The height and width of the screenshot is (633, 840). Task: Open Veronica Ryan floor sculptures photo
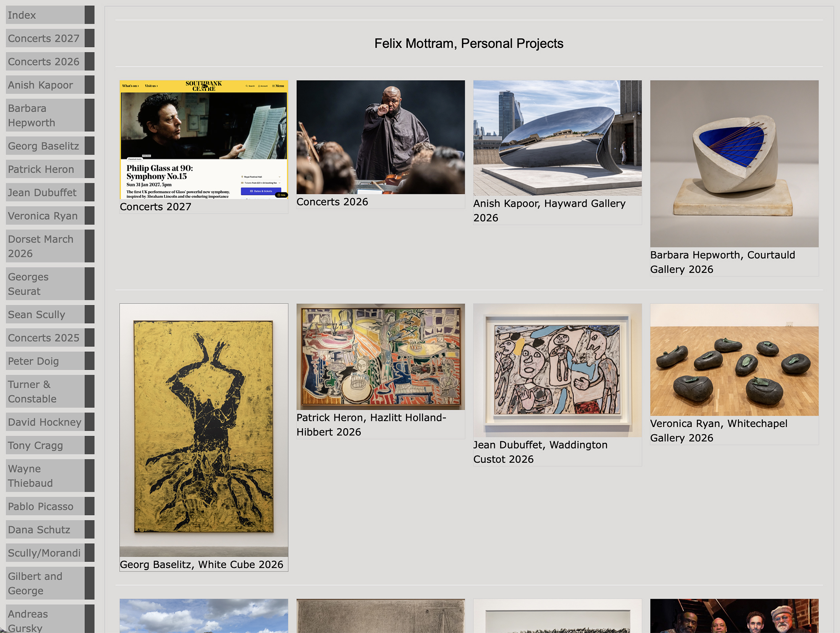[x=734, y=360]
